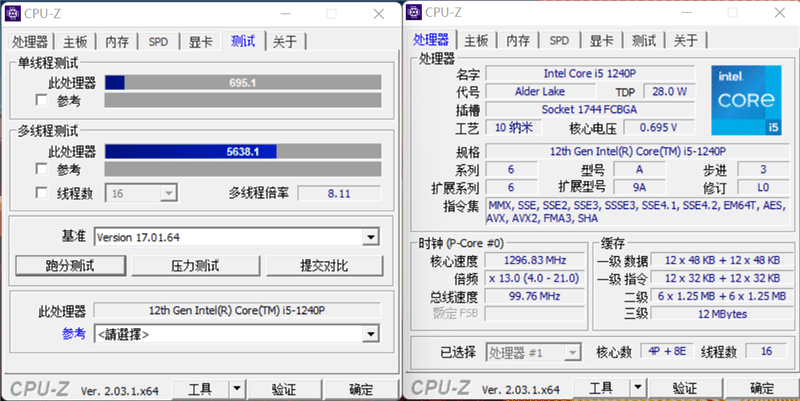Click the TDP value 28.0 W
This screenshot has width=800, height=401.
point(669,91)
